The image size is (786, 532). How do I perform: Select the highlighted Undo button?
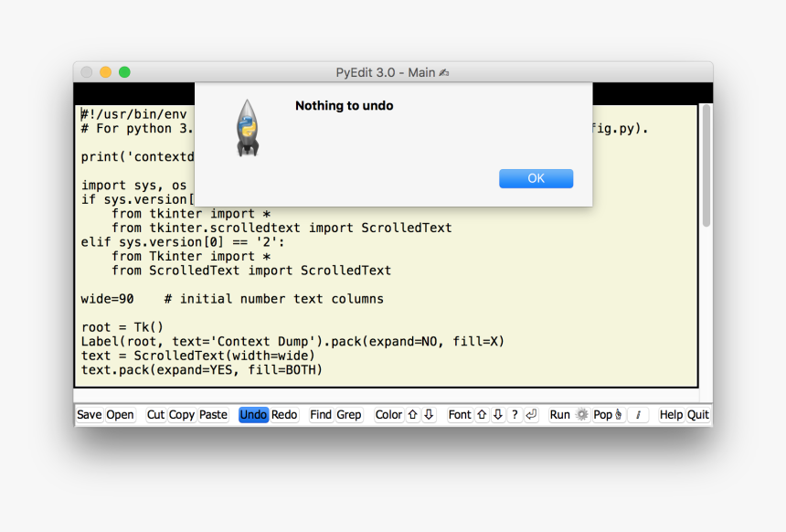(x=253, y=415)
